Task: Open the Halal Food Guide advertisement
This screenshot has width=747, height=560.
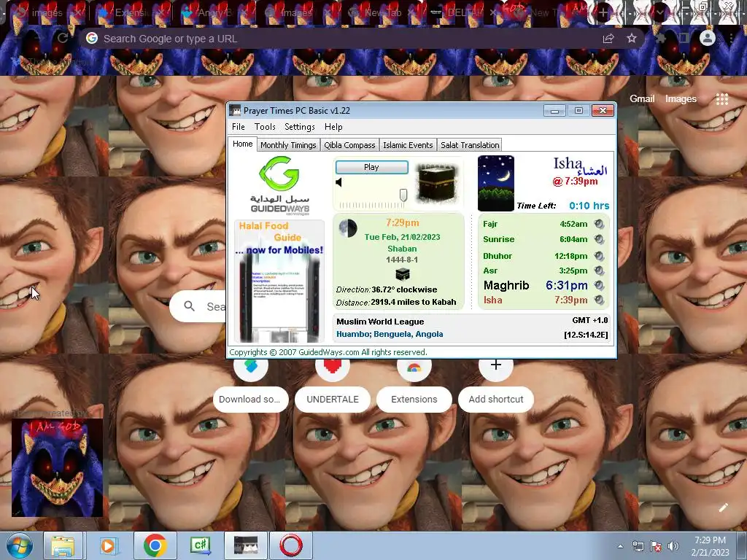Action: click(279, 281)
